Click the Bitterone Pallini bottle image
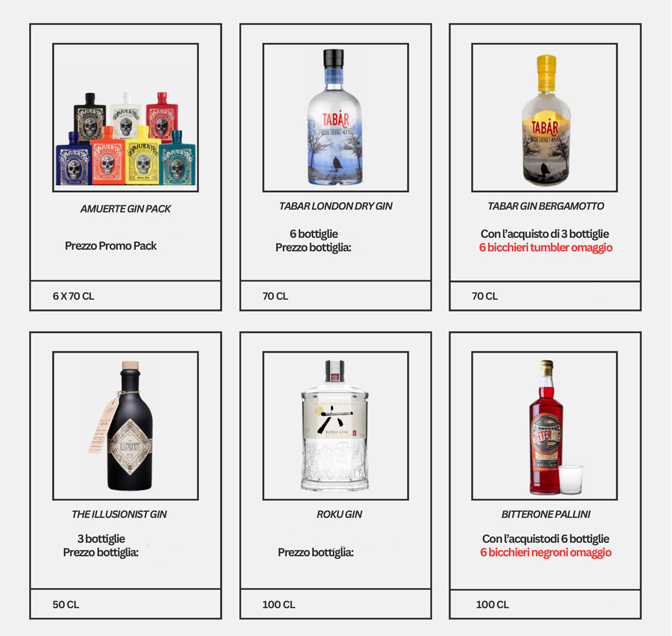The image size is (672, 636). point(544,425)
